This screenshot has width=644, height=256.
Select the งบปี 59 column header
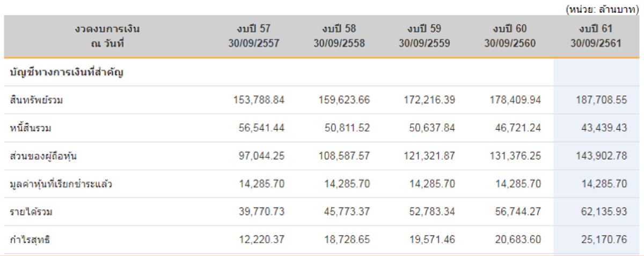(425, 36)
